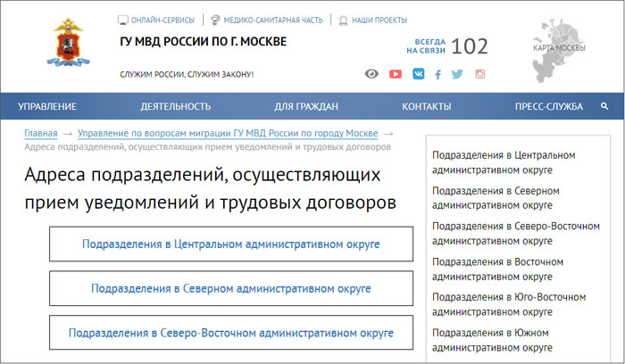The width and height of the screenshot is (625, 364).
Task: Click the ВСЕГДА НА СВЯЗИ label
Action: pyautogui.click(x=426, y=46)
